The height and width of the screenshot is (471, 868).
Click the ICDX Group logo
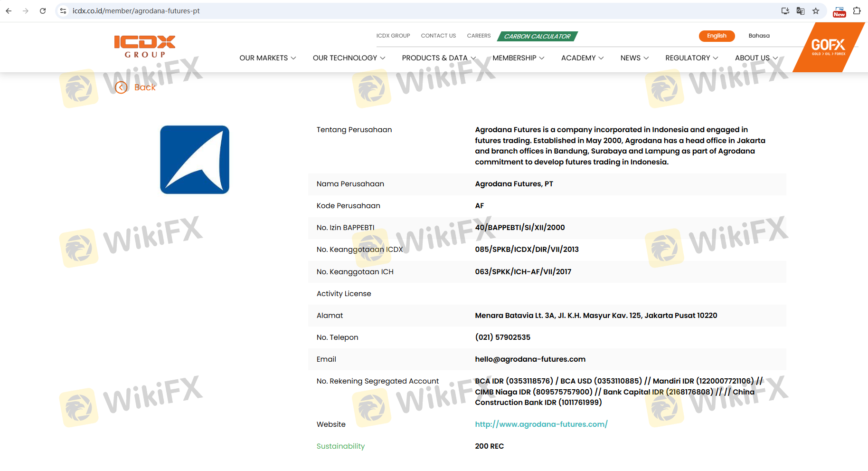pos(144,47)
